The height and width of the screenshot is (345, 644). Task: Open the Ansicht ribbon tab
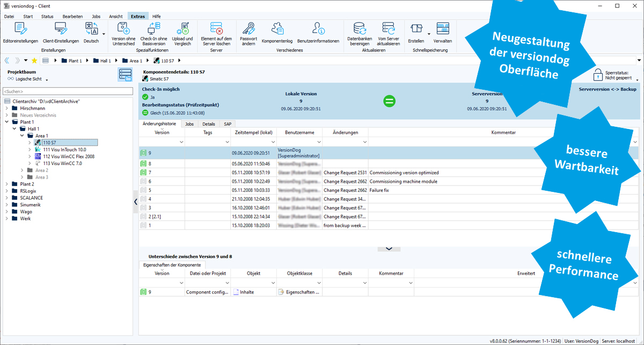coord(116,17)
